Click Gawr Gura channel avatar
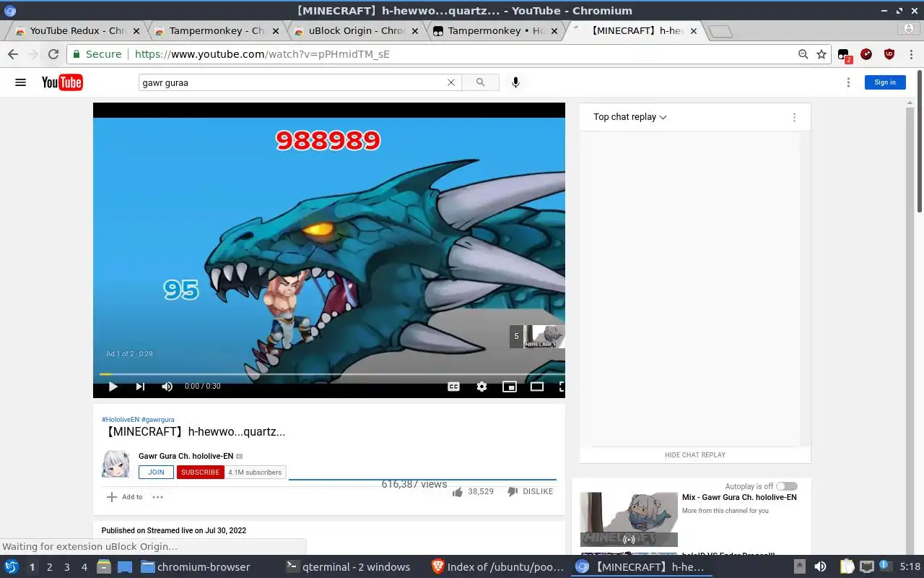924x578 pixels. 115,464
